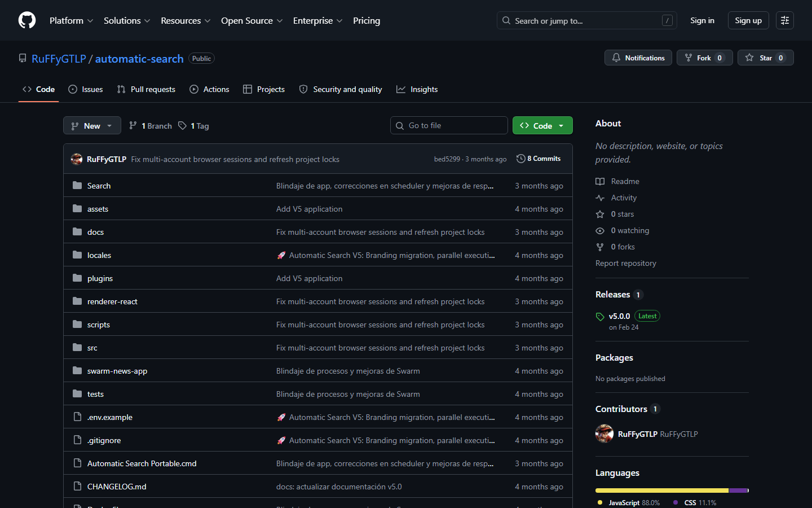812x508 pixels.
Task: Sign in to GitHub
Action: point(702,20)
